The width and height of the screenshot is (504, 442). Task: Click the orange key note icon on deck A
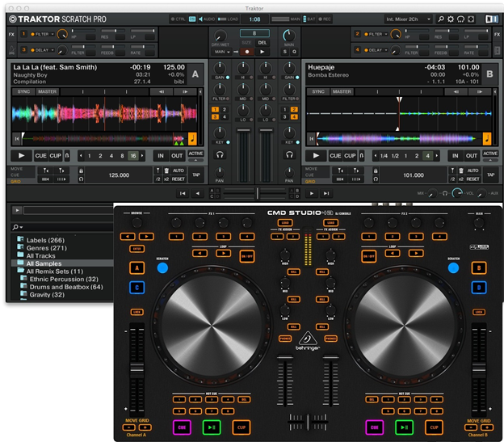click(x=192, y=138)
